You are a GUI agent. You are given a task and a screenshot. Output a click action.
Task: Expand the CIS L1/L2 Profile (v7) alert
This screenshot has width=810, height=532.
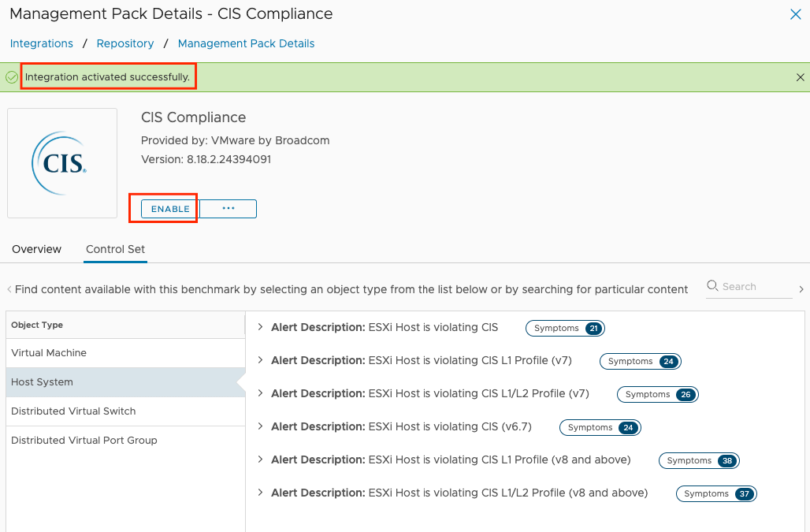pos(260,393)
